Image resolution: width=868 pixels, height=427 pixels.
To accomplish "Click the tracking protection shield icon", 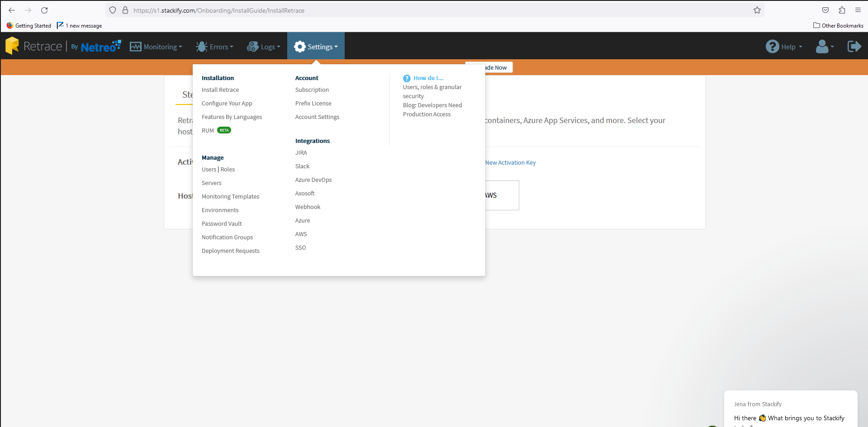I will pos(113,10).
